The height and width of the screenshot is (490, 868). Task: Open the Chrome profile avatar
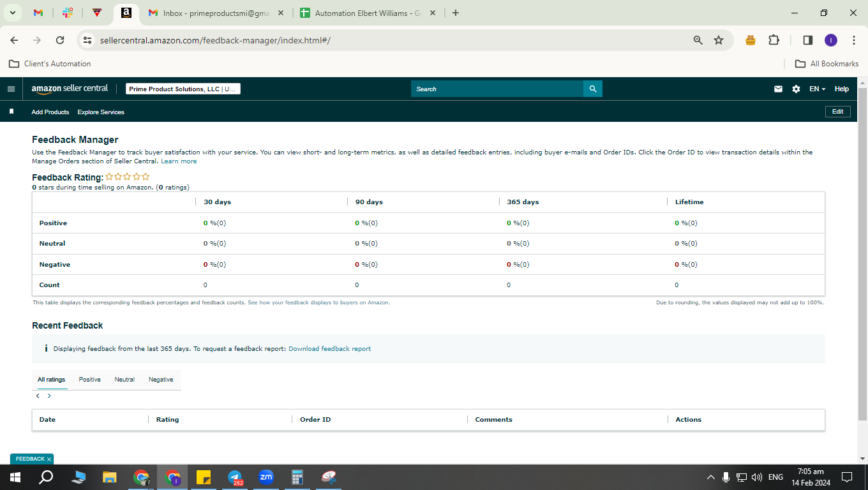tap(830, 40)
